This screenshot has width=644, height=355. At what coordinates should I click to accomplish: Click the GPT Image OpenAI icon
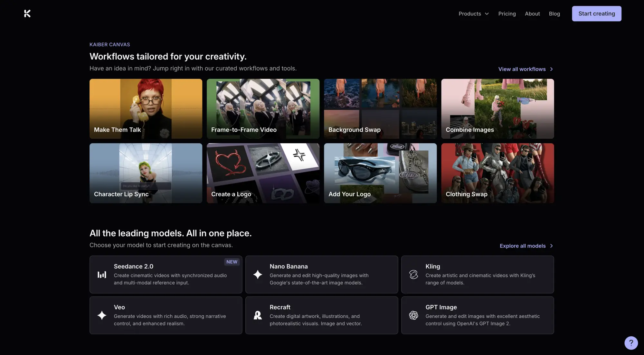pos(413,315)
